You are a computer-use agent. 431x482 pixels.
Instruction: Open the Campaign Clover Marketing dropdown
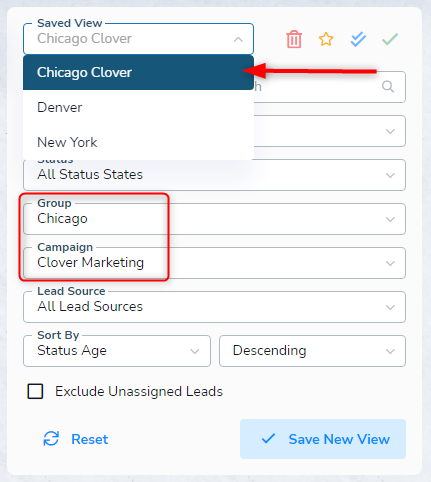tap(214, 263)
